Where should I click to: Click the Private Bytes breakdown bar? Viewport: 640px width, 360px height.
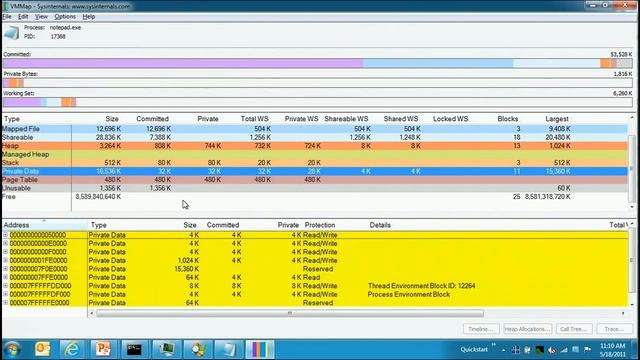point(318,83)
